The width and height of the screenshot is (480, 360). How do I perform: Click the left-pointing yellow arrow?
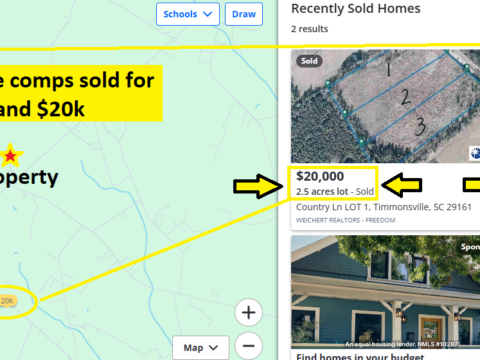[401, 185]
